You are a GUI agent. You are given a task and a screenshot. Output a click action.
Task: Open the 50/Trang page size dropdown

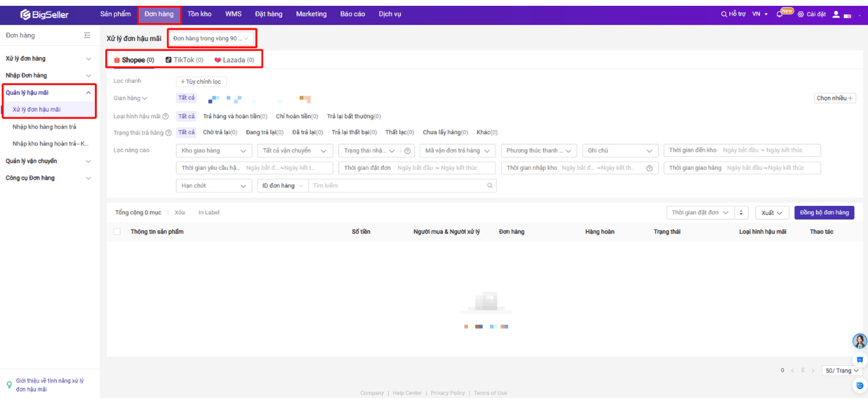click(x=842, y=371)
